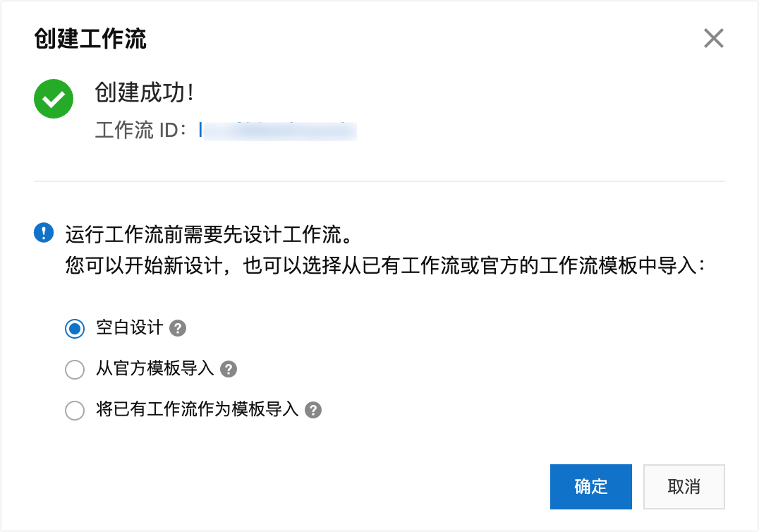Click the green success checkmark icon
The height and width of the screenshot is (532, 759).
click(54, 99)
